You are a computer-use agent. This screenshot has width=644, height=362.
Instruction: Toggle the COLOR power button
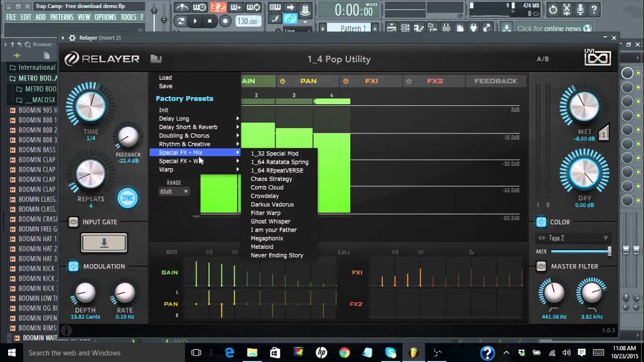(541, 222)
